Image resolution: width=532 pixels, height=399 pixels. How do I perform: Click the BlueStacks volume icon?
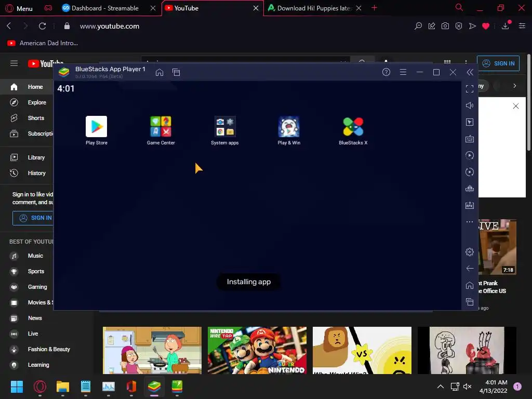(x=470, y=105)
